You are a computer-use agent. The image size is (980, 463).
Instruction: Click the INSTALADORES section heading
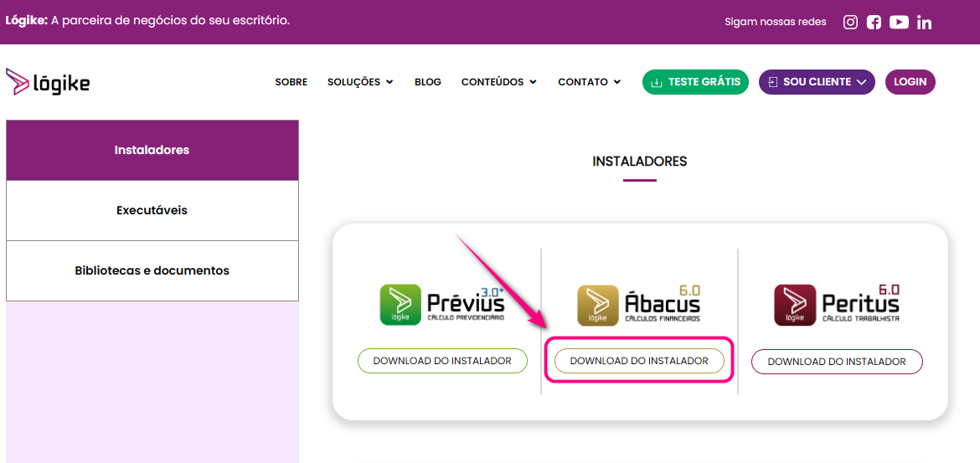click(x=639, y=162)
